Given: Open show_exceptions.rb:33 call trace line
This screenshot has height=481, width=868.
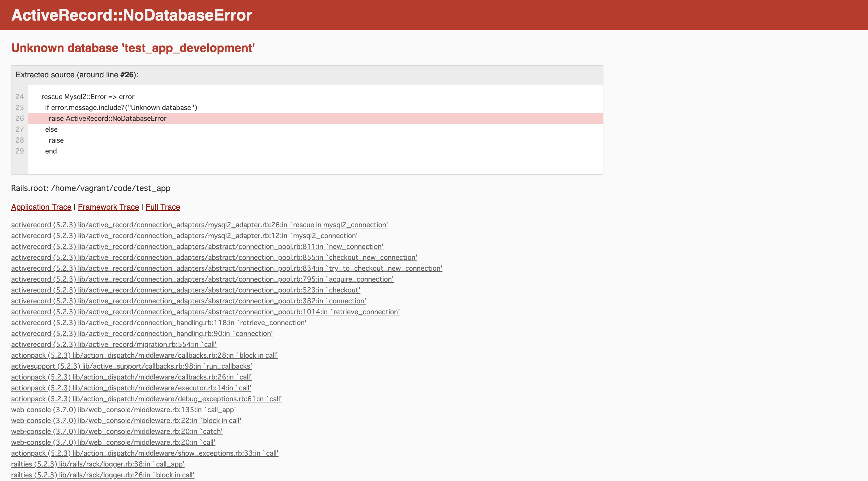Looking at the screenshot, I should pos(145,453).
